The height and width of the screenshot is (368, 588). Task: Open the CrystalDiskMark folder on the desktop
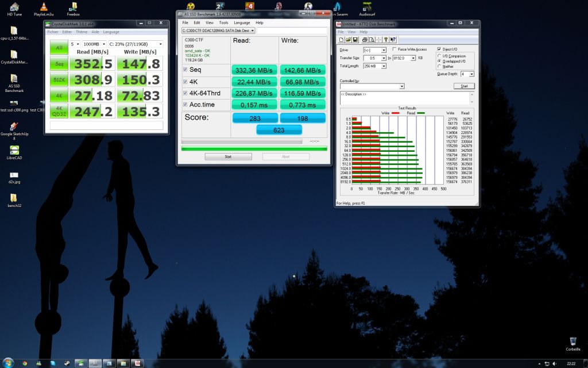point(14,57)
